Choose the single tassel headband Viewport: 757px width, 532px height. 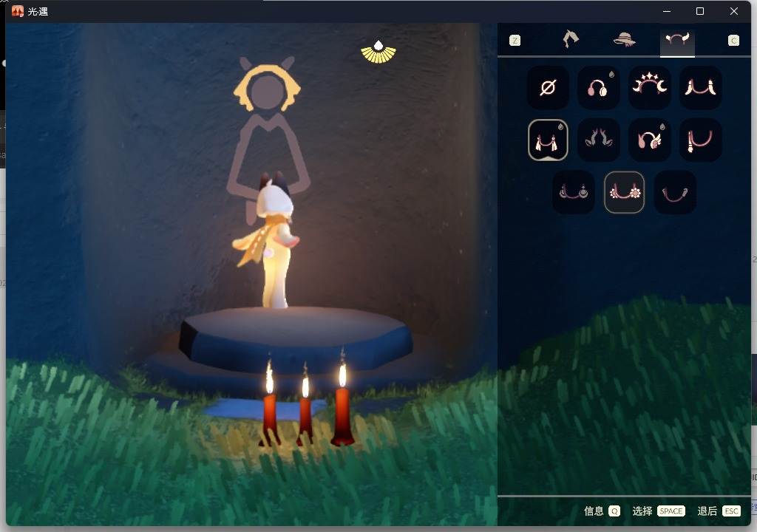coord(701,140)
